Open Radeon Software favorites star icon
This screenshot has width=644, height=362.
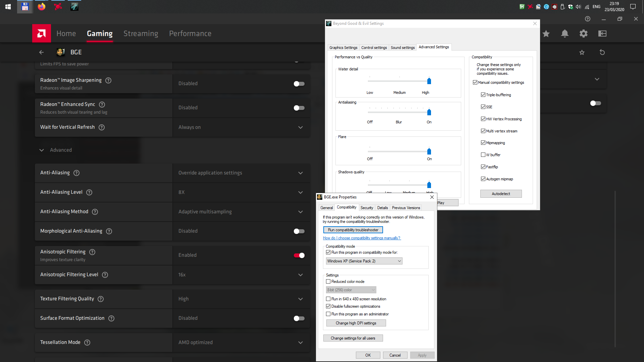tap(546, 34)
